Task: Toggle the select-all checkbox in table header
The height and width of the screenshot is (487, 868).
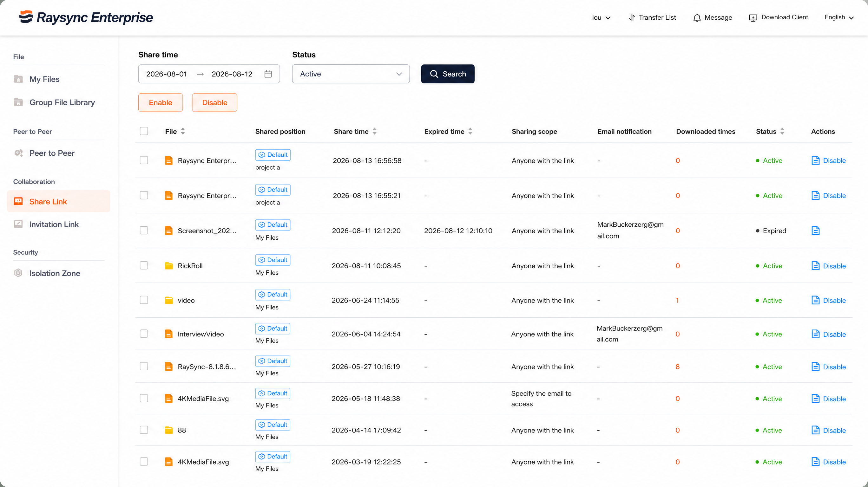Action: coord(144,131)
